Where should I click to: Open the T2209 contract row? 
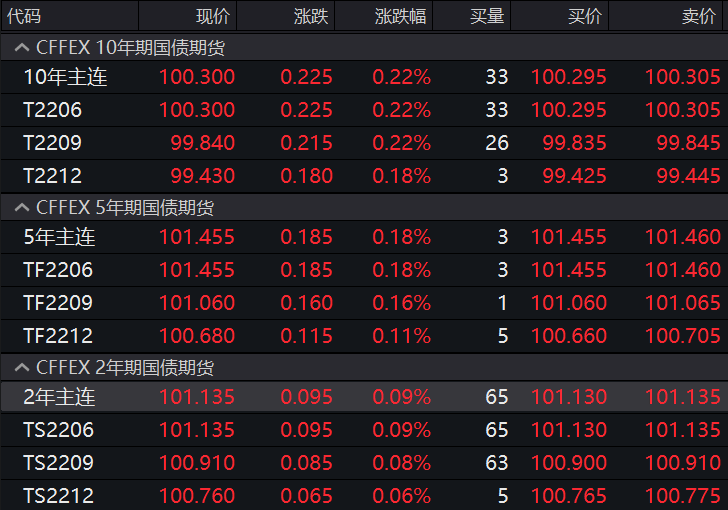pos(53,143)
